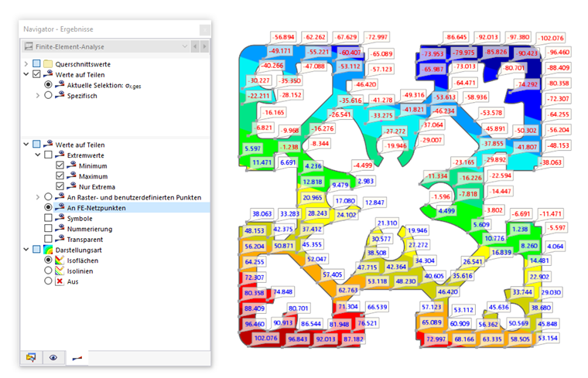The height and width of the screenshot is (378, 588).
Task: Click the value label 12.818
Action: pos(313,182)
